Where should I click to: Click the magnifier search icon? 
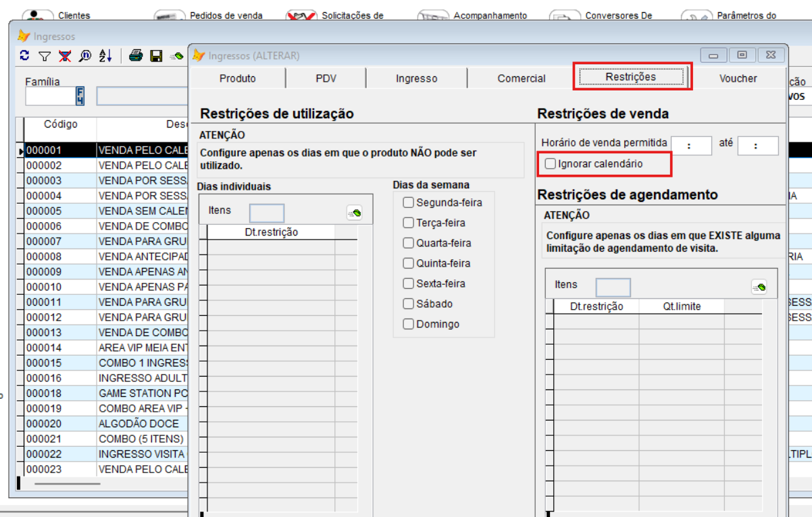pos(84,57)
